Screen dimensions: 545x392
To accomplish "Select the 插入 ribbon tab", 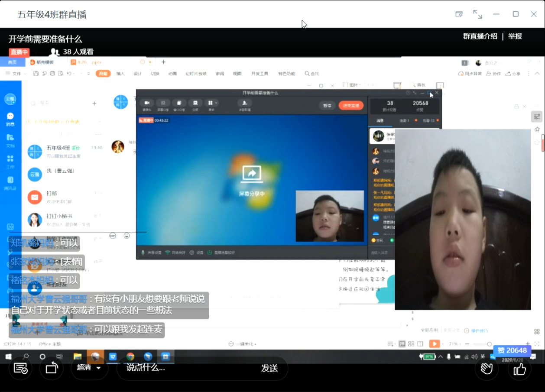I will (120, 74).
